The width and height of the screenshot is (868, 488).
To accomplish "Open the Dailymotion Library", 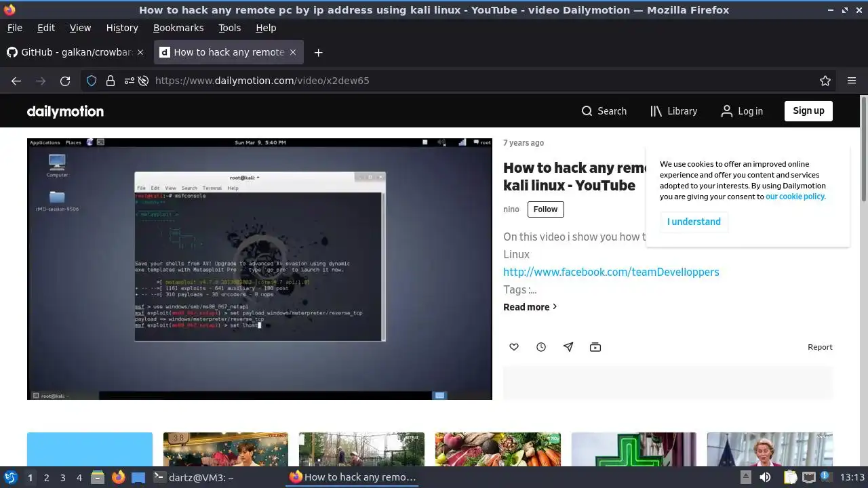I will pos(673,111).
